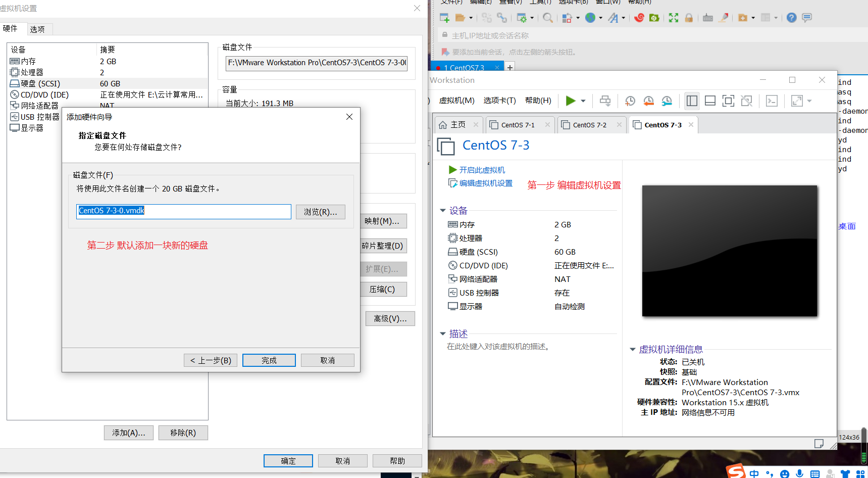Click 添加(A)... in the VM settings dialog
Image resolution: width=868 pixels, height=478 pixels.
[x=129, y=433]
